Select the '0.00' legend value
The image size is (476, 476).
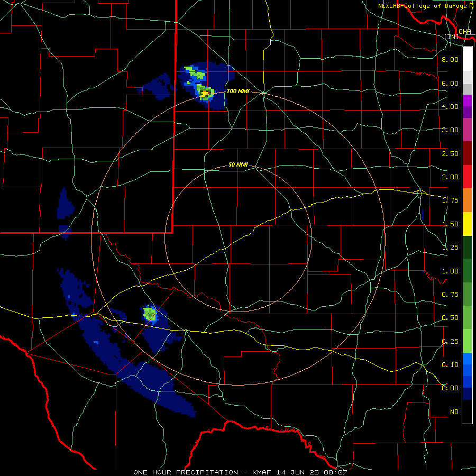coord(450,388)
